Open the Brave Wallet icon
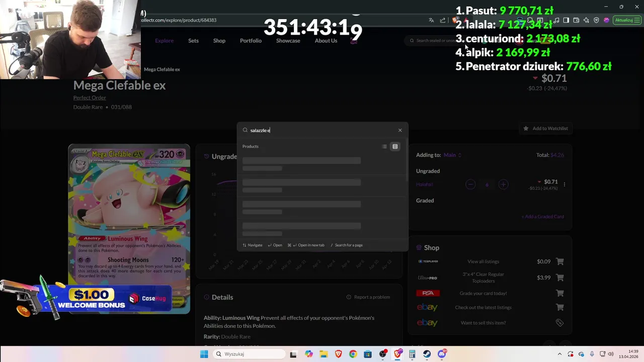Image resolution: width=644 pixels, height=362 pixels. pyautogui.click(x=576, y=20)
